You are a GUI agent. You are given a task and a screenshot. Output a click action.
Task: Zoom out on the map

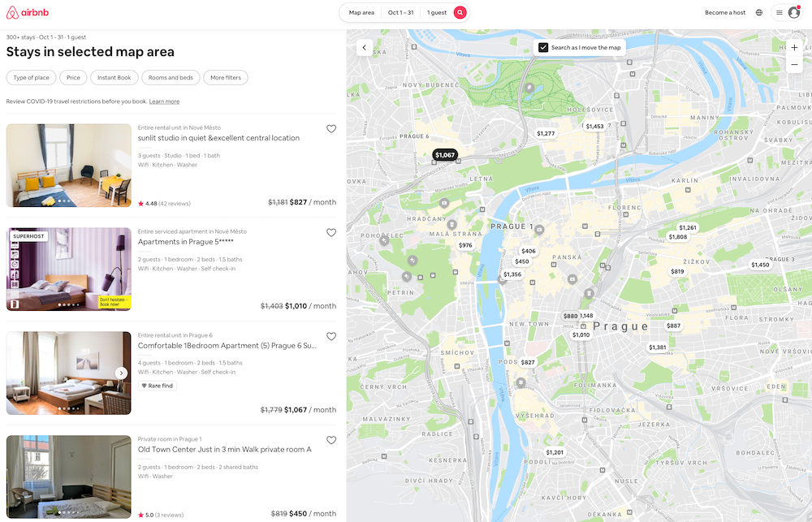pyautogui.click(x=794, y=64)
